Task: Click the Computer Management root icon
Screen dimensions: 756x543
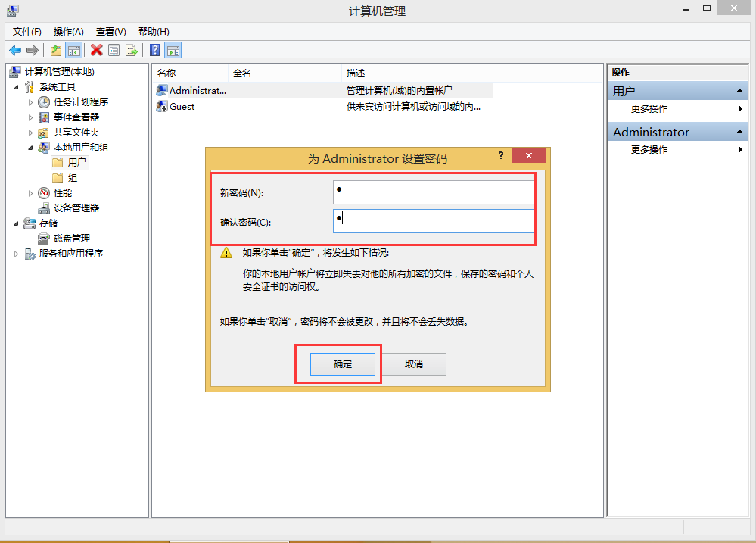Action: tap(15, 72)
